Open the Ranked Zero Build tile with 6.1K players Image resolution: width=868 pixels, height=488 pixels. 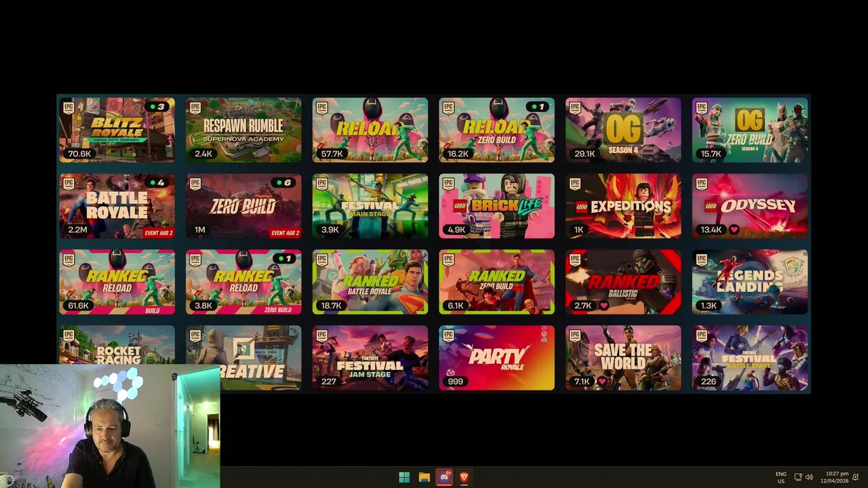point(496,282)
